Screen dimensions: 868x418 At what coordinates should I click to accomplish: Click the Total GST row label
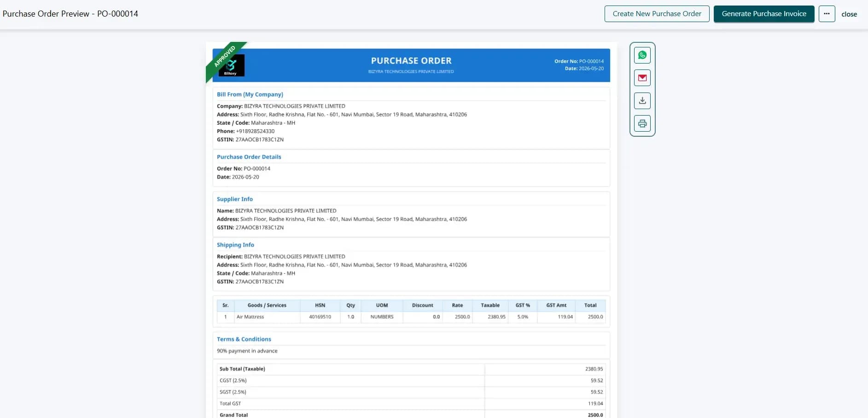click(230, 404)
